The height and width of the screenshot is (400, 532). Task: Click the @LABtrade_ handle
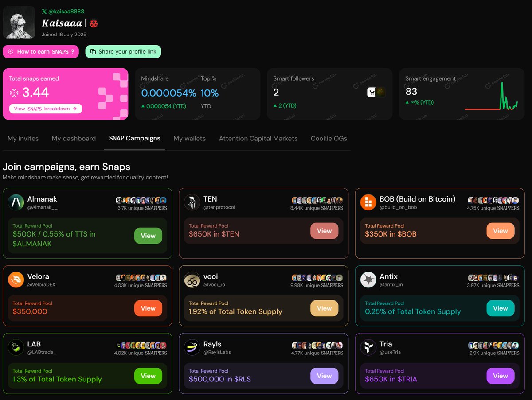42,353
